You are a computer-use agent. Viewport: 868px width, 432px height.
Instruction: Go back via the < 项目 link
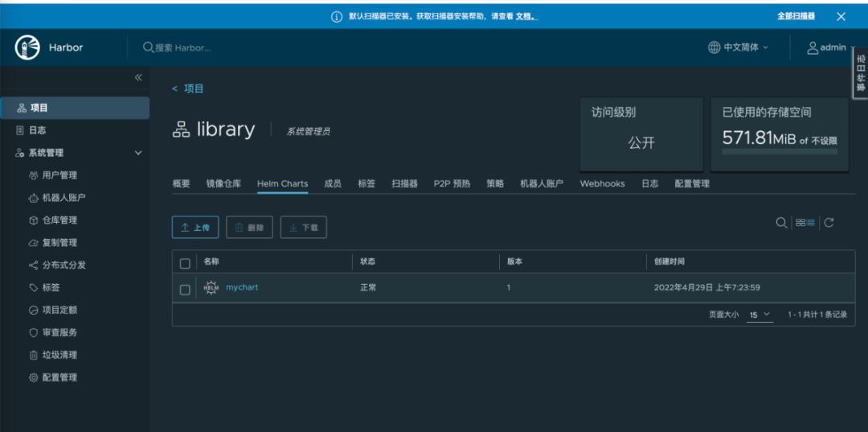(187, 88)
